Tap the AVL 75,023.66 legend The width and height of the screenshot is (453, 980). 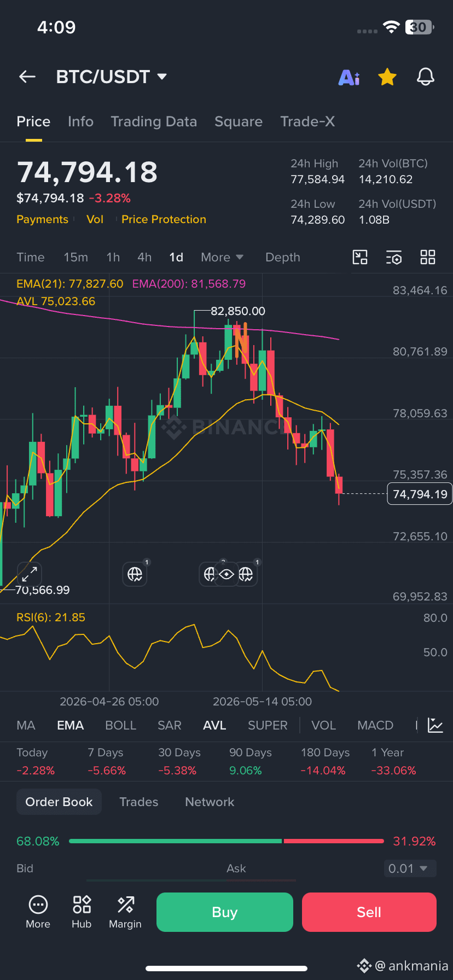(56, 301)
